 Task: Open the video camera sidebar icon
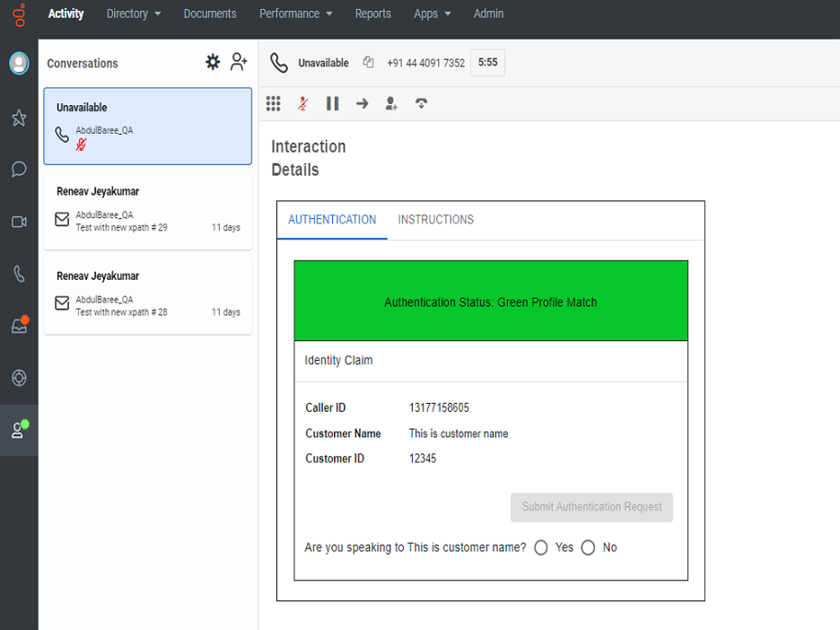coord(19,222)
